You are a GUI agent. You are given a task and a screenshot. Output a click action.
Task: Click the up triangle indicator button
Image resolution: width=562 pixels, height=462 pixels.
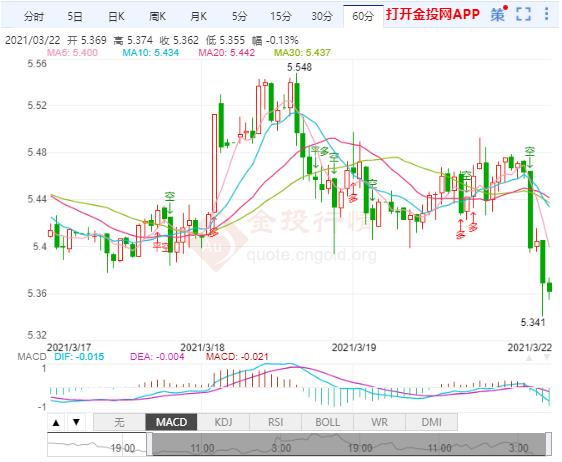point(56,422)
